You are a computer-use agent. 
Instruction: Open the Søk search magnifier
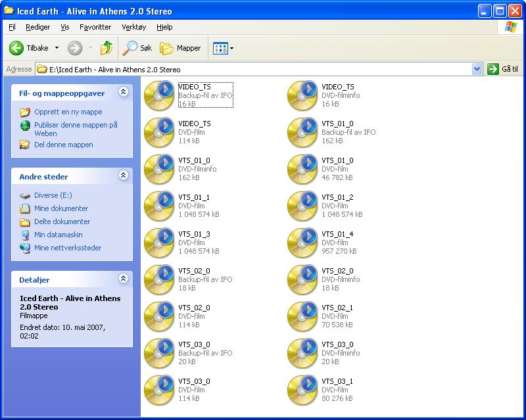click(x=130, y=48)
